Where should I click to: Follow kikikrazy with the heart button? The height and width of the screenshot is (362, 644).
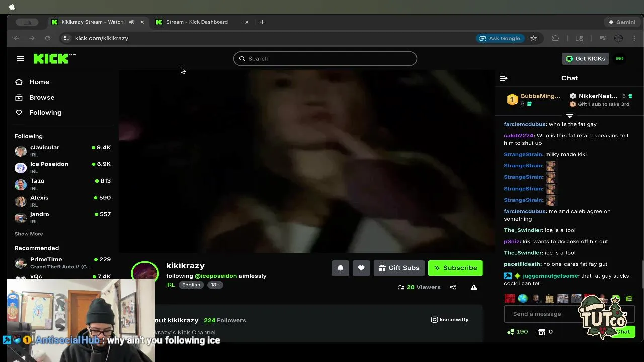tap(361, 268)
